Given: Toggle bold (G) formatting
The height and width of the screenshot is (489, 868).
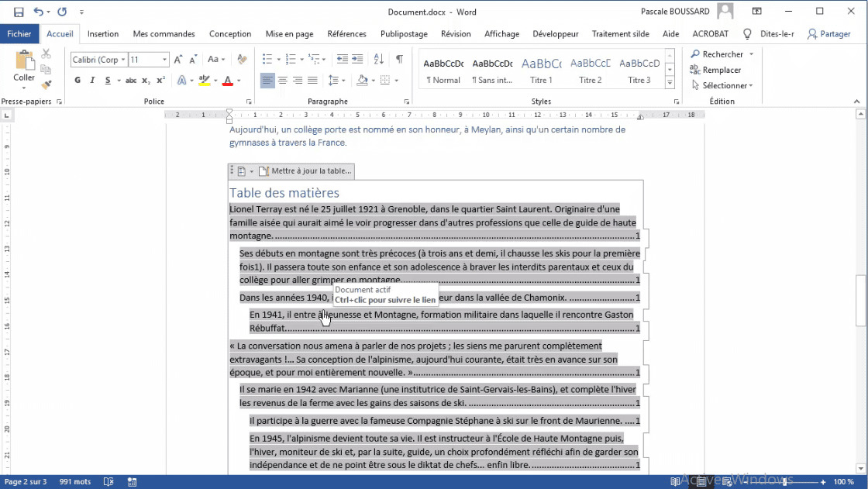Looking at the screenshot, I should [77, 81].
